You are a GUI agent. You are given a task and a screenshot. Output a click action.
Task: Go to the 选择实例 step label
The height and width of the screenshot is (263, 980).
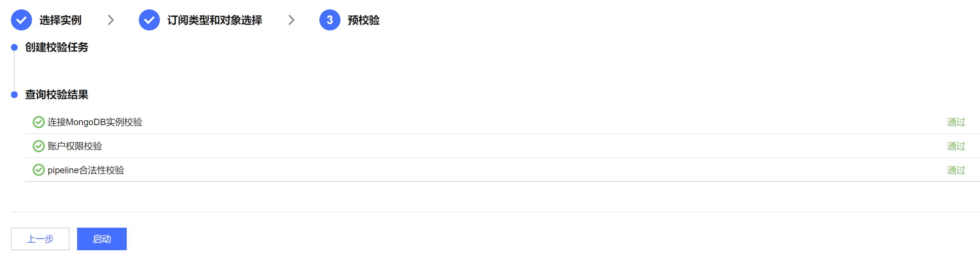coord(60,20)
